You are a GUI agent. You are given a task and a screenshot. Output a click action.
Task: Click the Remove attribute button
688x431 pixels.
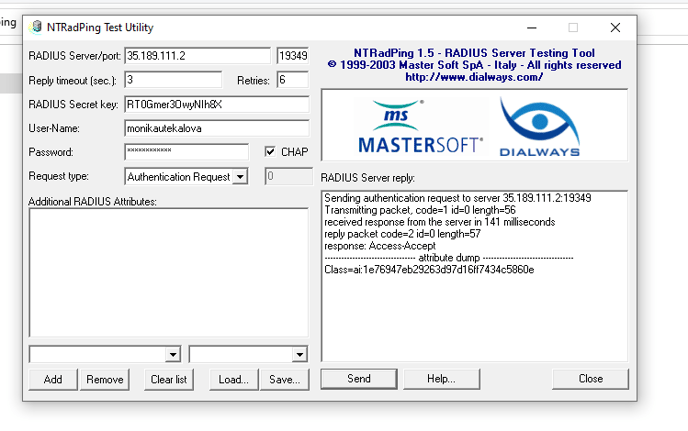point(104,379)
